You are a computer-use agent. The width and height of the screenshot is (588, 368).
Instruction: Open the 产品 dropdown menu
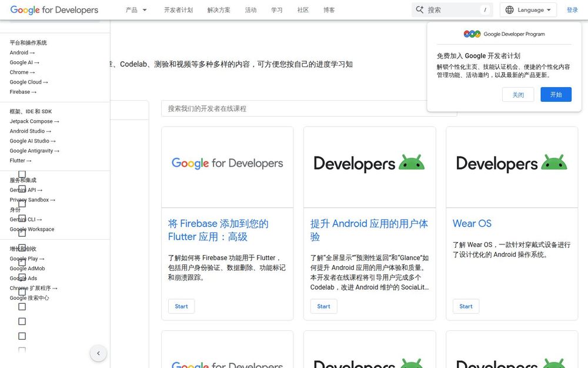[136, 10]
